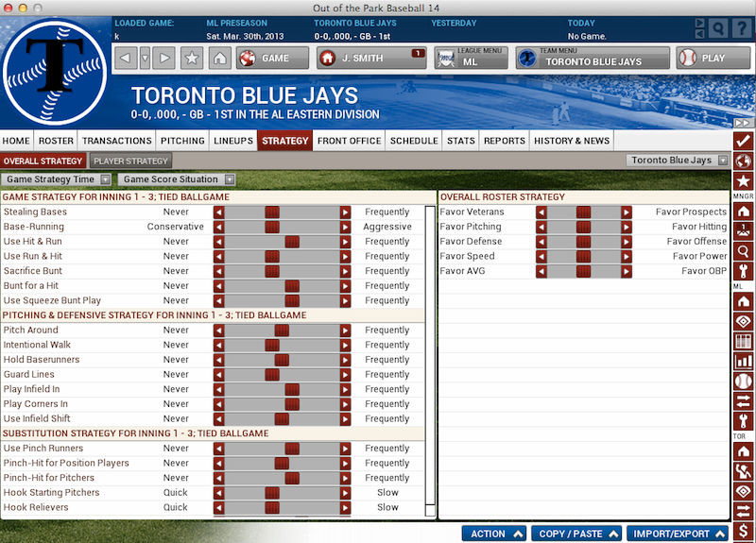Viewport: 756px width, 543px height.
Task: Select the PLAYER STRATEGY sub-tab
Action: click(x=130, y=161)
